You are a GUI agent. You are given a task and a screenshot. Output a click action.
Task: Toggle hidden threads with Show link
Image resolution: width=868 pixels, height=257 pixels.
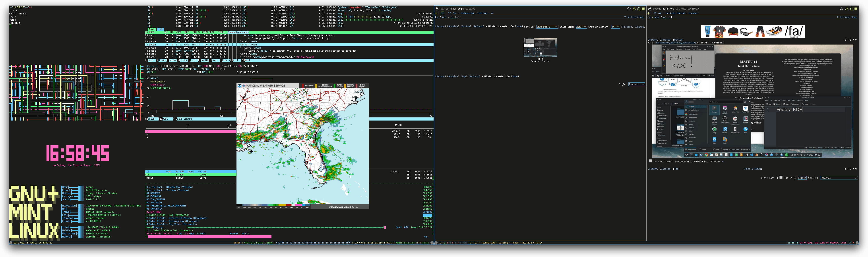pyautogui.click(x=519, y=27)
